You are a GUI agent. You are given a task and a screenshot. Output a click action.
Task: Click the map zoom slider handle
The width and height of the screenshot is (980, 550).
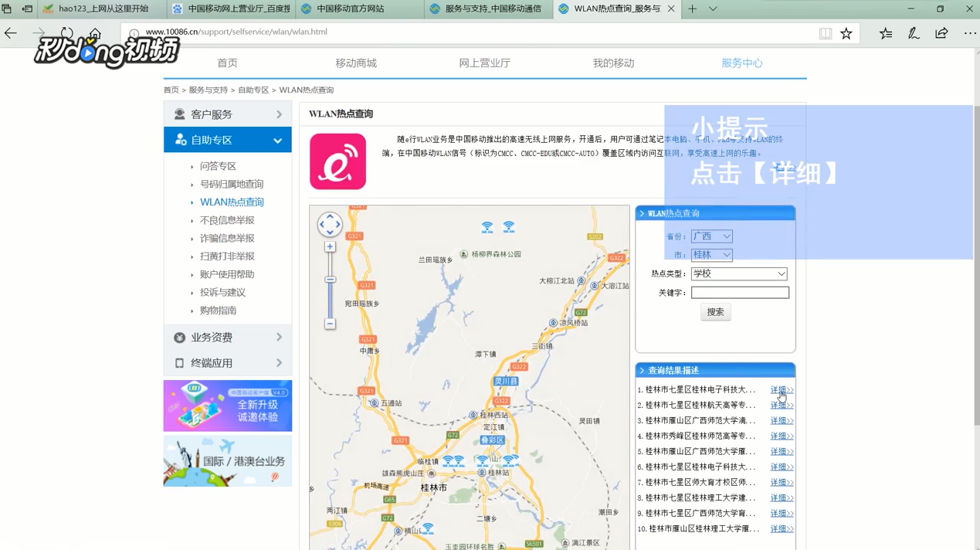tap(330, 280)
